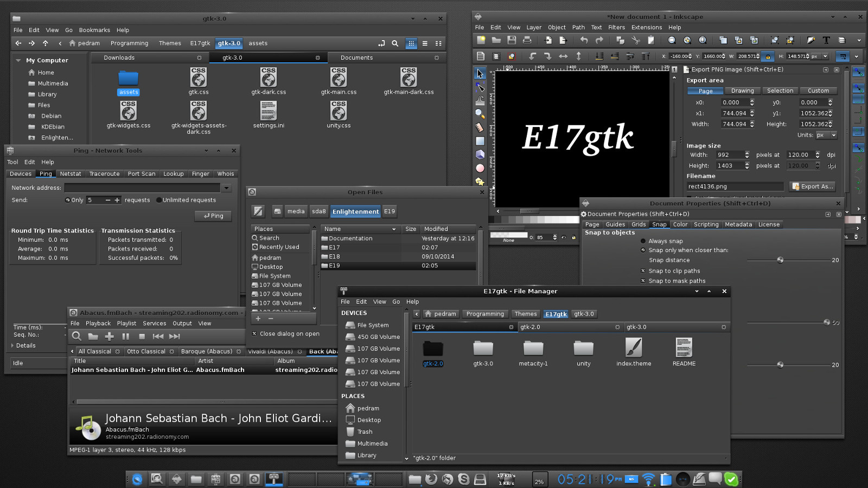Image resolution: width=868 pixels, height=488 pixels.
Task: Click stop button in Abacus player
Action: pos(142,337)
